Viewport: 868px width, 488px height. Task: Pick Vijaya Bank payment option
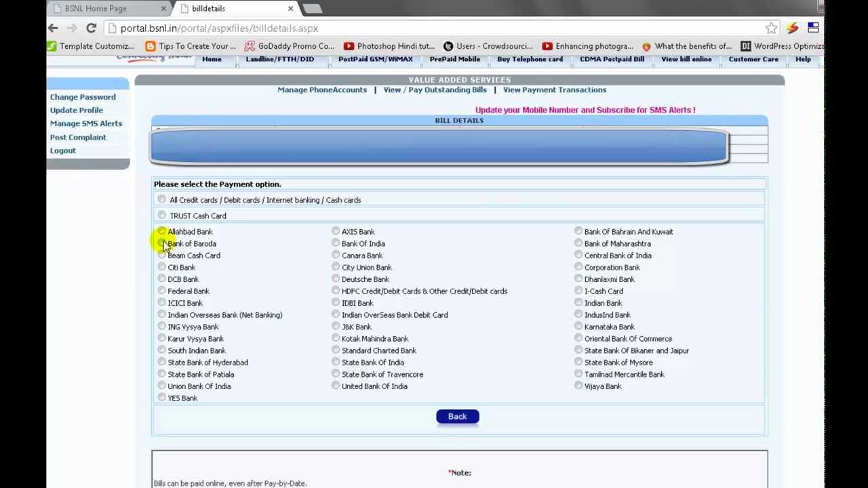coord(578,385)
